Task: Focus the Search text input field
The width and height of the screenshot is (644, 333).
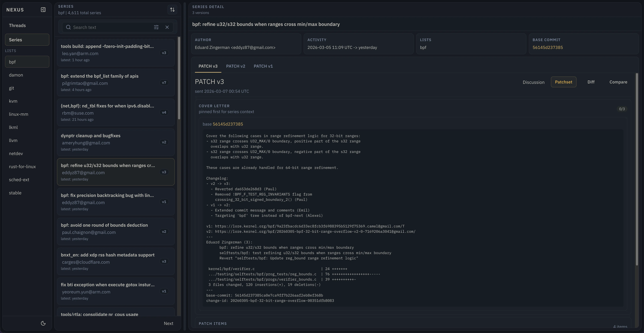Action: (x=111, y=27)
